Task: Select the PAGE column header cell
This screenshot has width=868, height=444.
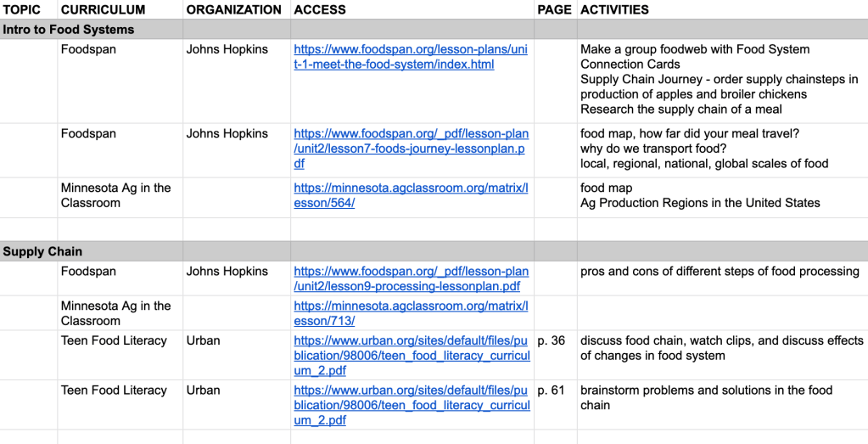Action: (x=554, y=10)
